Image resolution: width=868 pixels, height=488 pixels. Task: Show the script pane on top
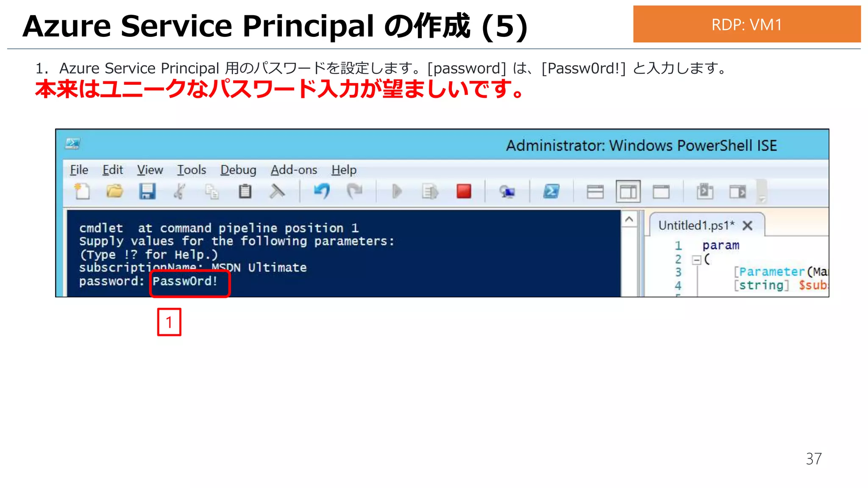[x=595, y=192]
